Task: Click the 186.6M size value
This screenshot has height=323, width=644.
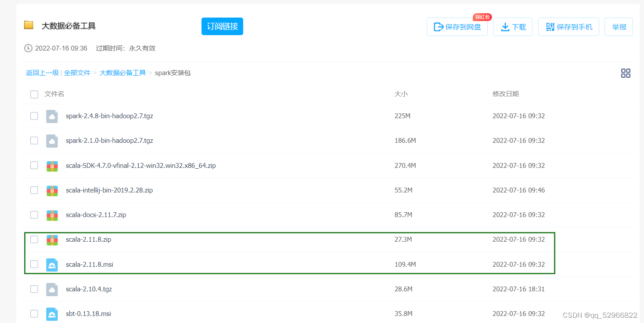Action: [x=405, y=141]
